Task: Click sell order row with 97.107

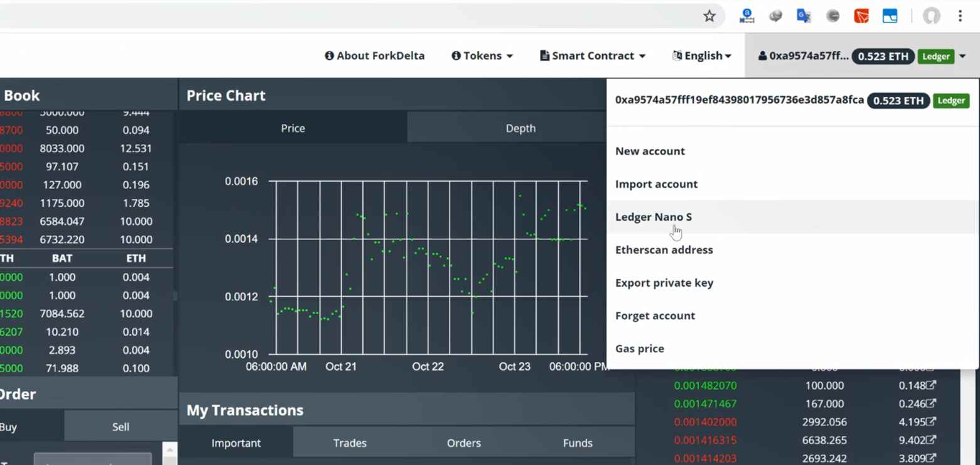Action: 87,167
